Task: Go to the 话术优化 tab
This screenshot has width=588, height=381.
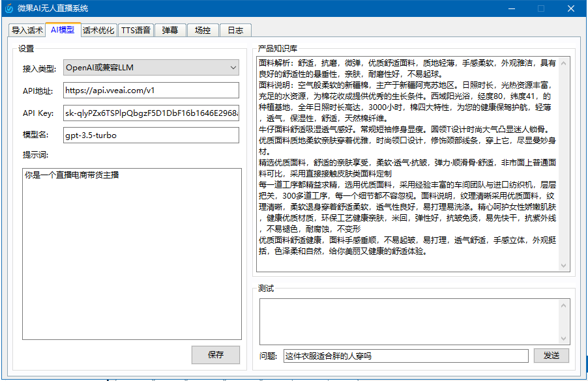Action: (x=98, y=30)
